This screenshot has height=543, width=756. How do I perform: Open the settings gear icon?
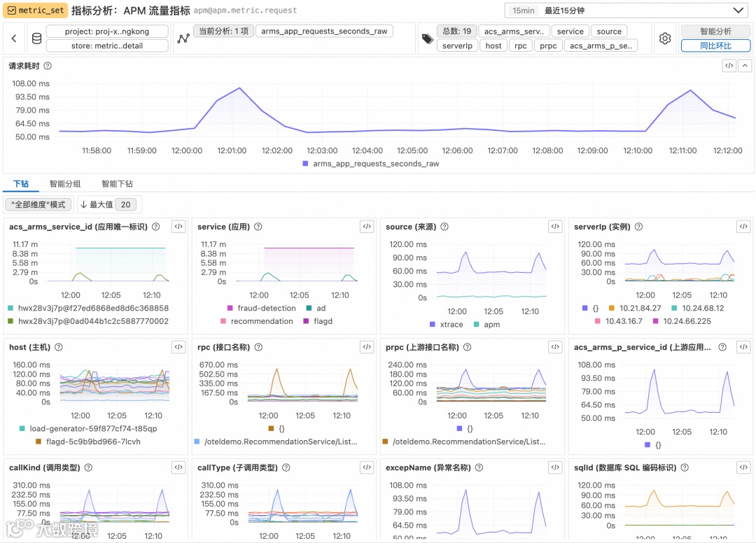[665, 38]
